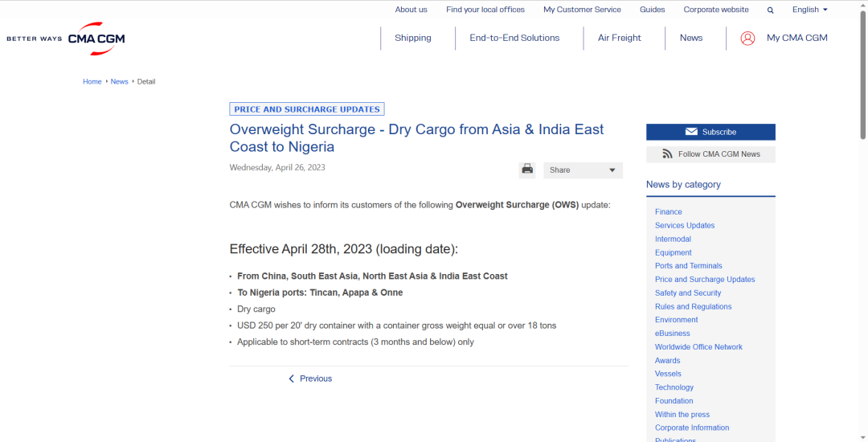
Task: Open the End-to-End Solutions menu
Action: coord(514,38)
